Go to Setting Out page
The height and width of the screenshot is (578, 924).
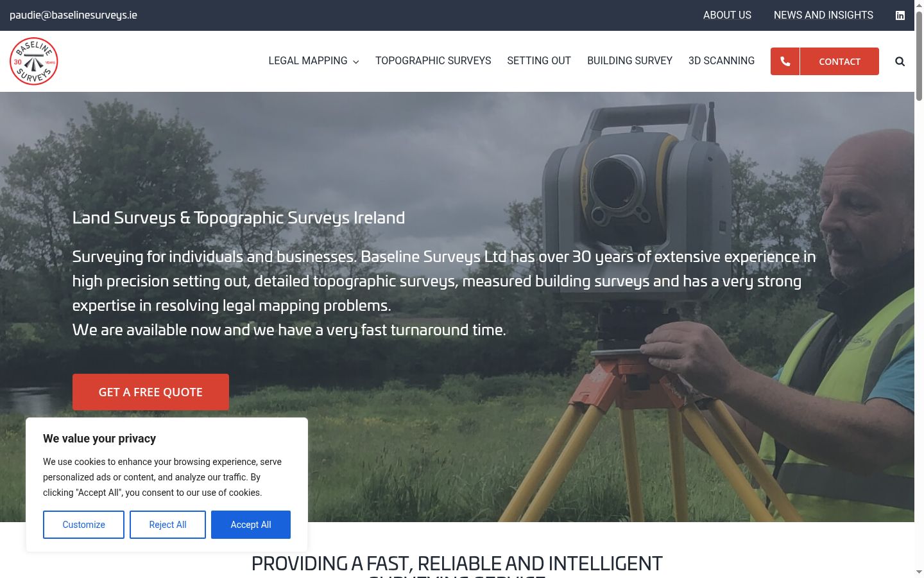coord(539,61)
